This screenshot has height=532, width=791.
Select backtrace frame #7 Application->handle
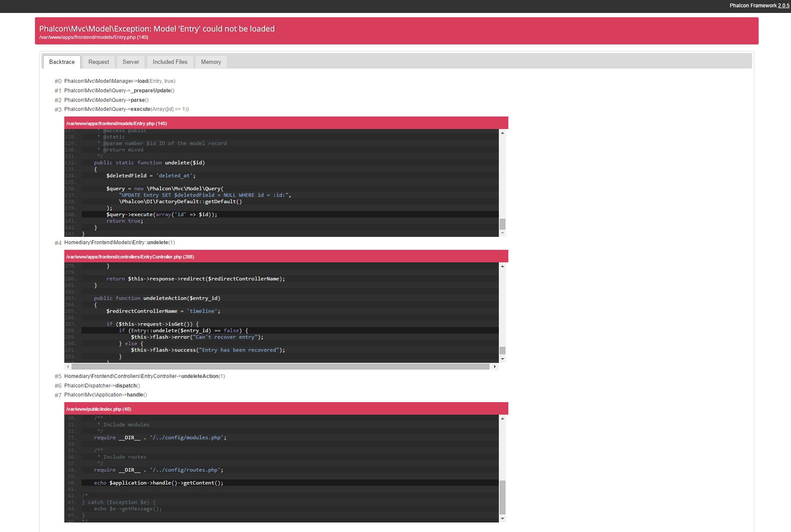[x=106, y=394]
